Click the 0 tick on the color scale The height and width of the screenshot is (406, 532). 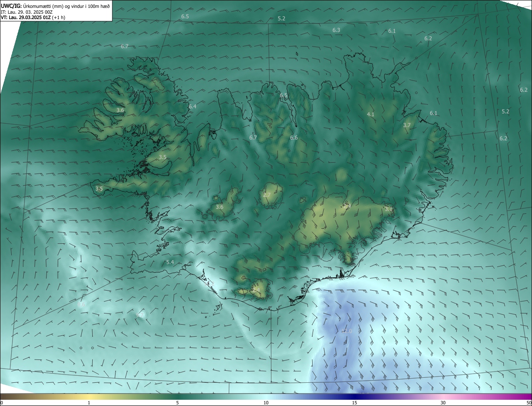click(x=1, y=403)
